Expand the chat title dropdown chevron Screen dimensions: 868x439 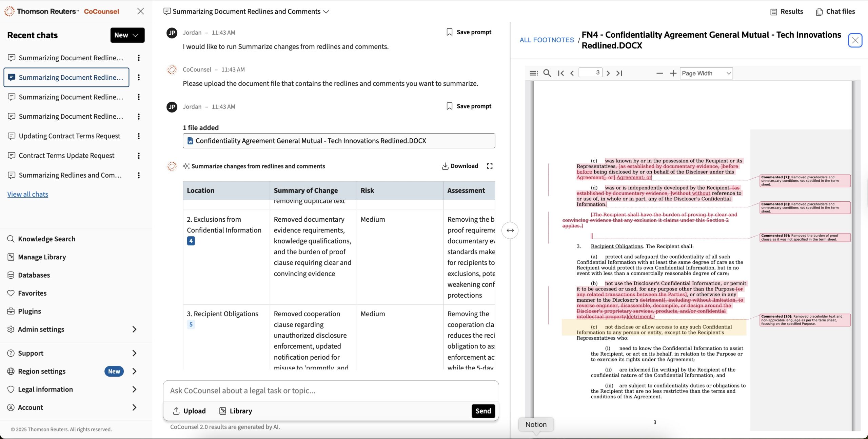(326, 12)
